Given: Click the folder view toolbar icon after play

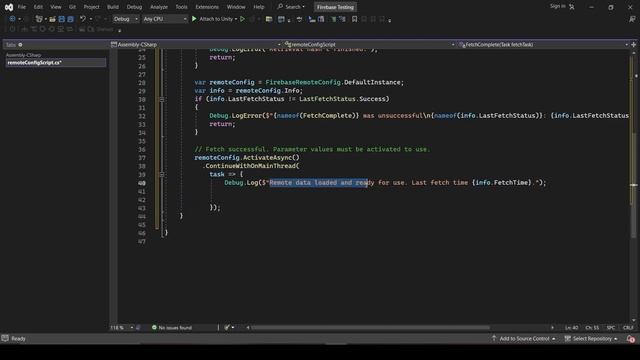Looking at the screenshot, I should 269,19.
